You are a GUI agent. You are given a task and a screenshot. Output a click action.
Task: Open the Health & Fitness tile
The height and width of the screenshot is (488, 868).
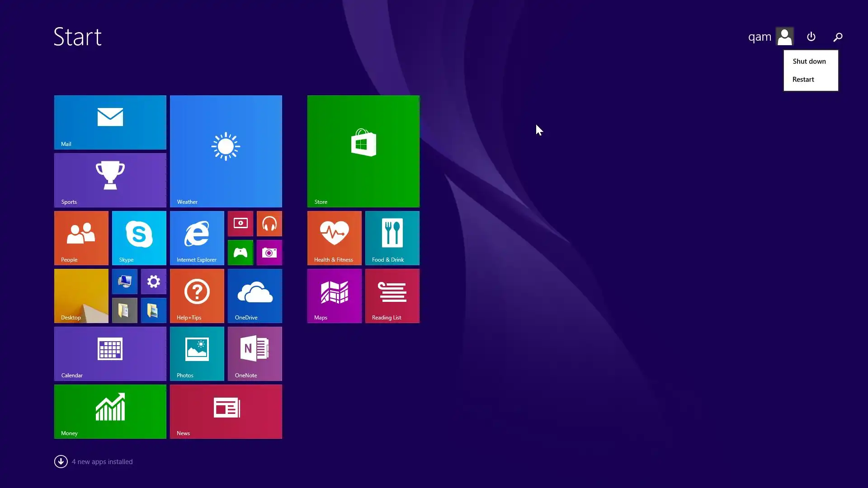(334, 238)
